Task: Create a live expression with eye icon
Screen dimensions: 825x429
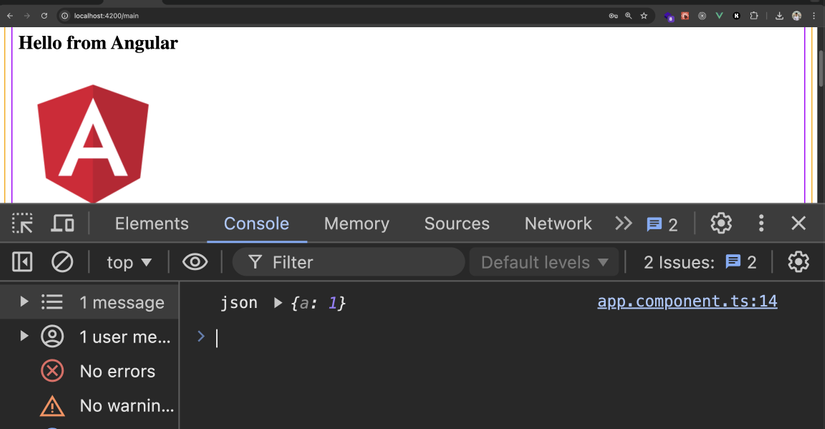Action: [195, 262]
